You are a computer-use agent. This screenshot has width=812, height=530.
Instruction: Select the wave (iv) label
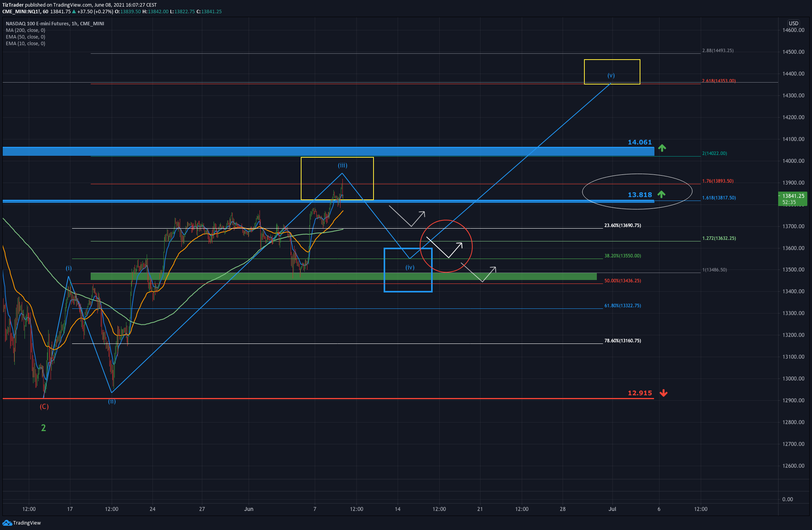(410, 268)
